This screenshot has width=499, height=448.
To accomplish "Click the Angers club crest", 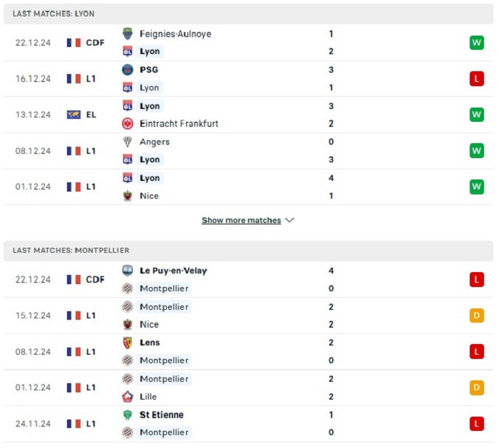I will pyautogui.click(x=128, y=142).
